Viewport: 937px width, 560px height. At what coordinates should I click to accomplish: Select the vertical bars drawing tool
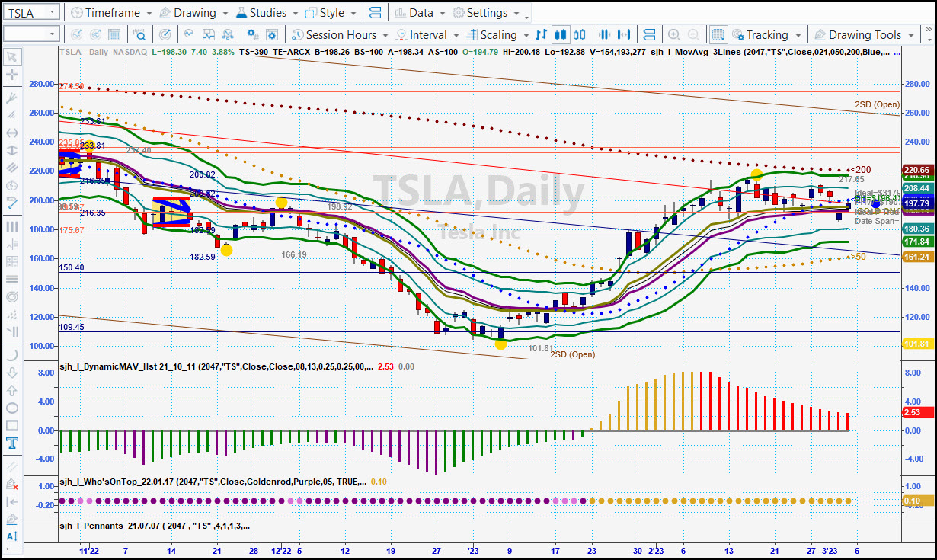[11, 226]
